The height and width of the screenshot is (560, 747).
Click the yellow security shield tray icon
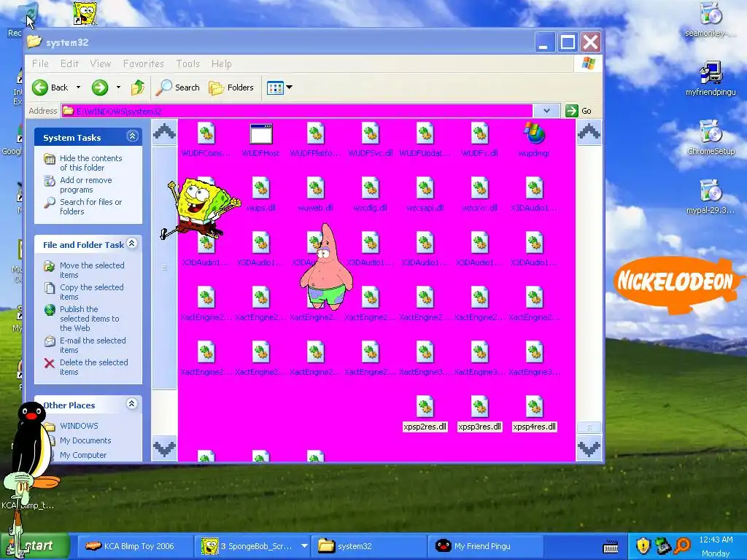click(643, 545)
